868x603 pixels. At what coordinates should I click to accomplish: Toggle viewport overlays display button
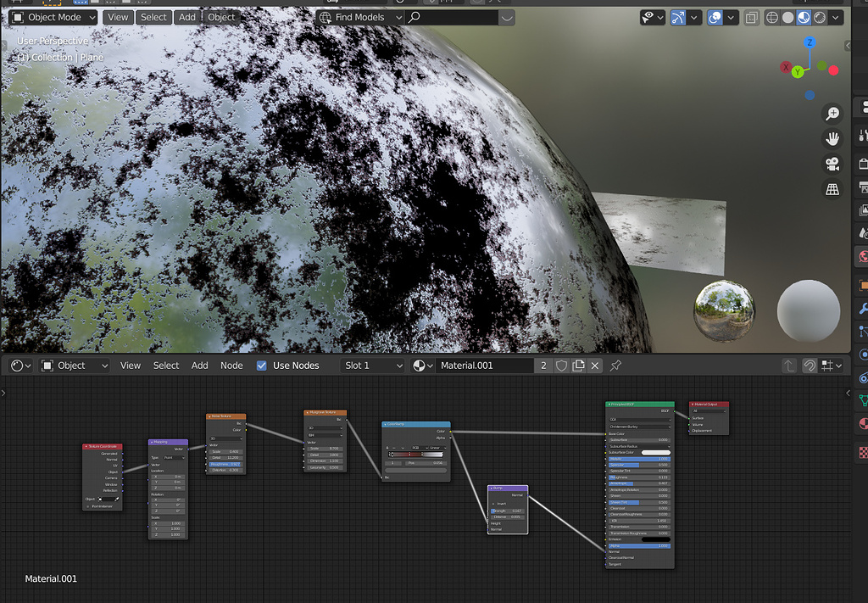(x=715, y=18)
